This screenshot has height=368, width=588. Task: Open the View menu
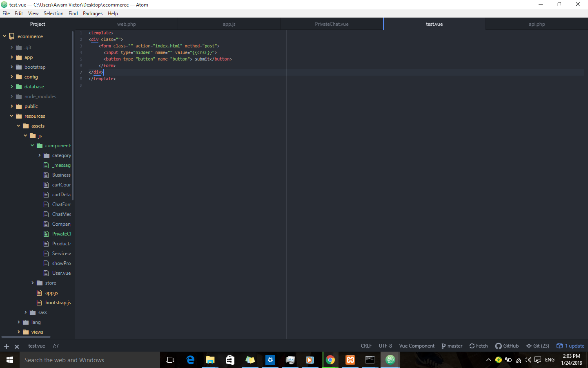coord(33,13)
